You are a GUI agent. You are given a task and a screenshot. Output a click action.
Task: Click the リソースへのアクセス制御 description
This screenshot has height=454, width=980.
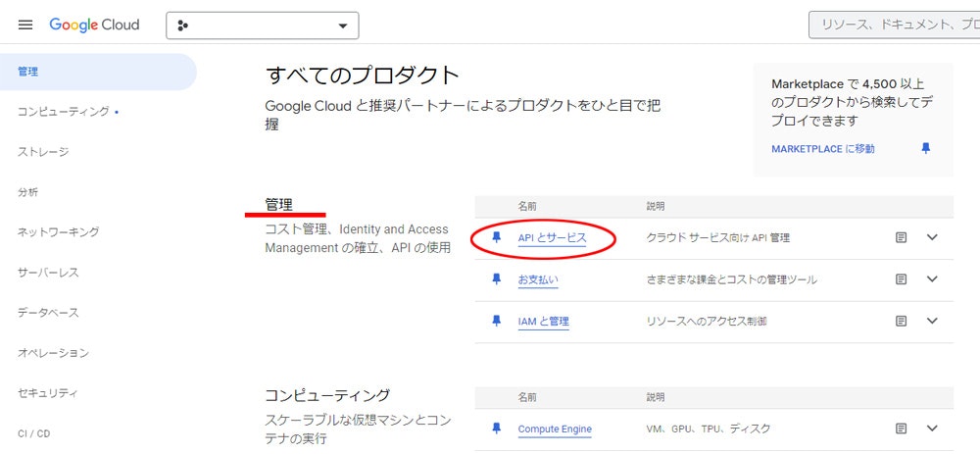click(x=707, y=322)
